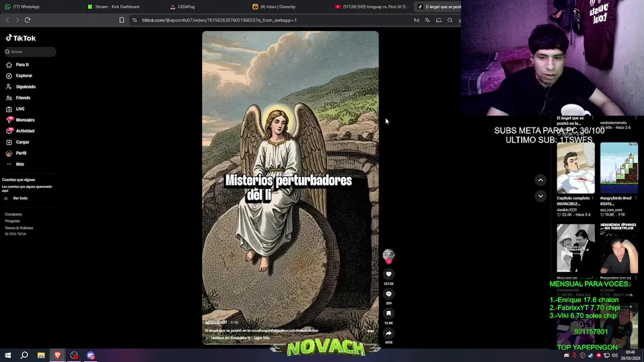
Task: Switch to Inbox Donoclip tab
Action: (x=289, y=7)
